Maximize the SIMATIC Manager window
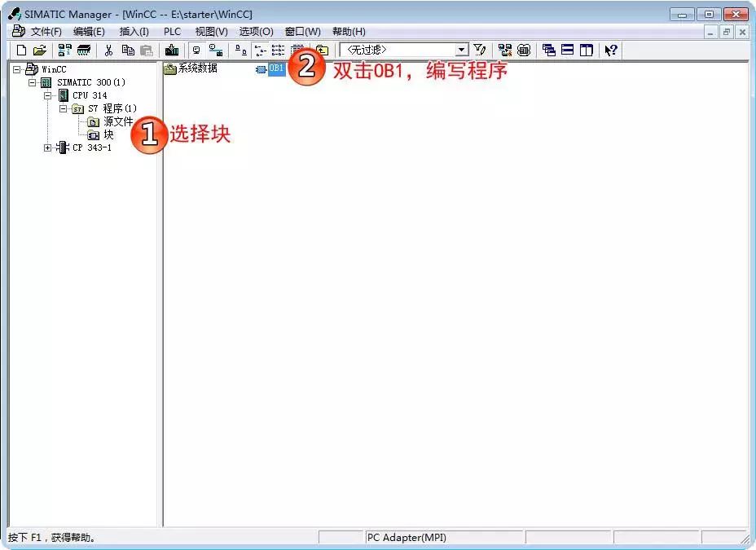 pos(709,15)
